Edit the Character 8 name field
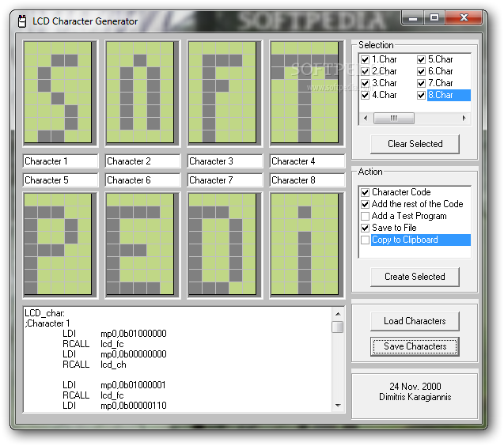 307,180
